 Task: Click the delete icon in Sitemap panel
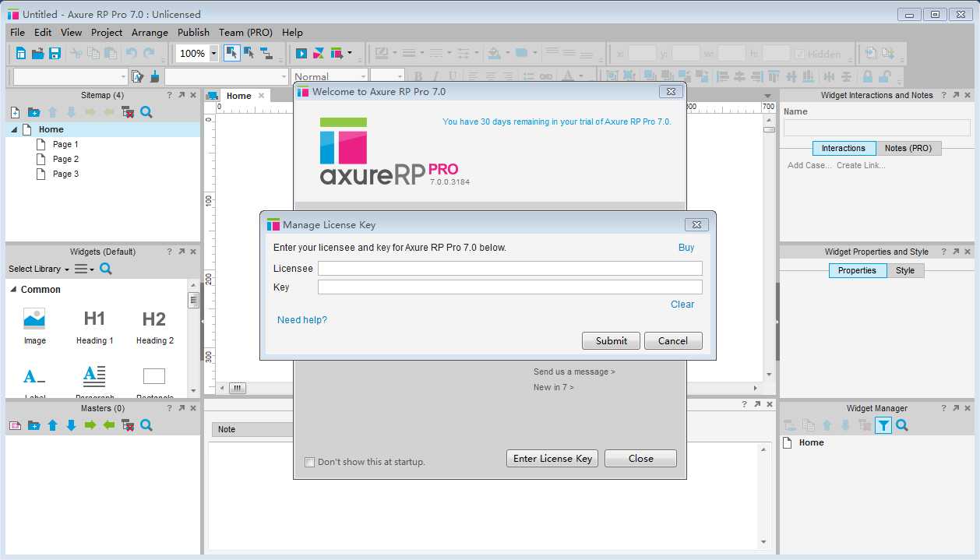[x=127, y=112]
